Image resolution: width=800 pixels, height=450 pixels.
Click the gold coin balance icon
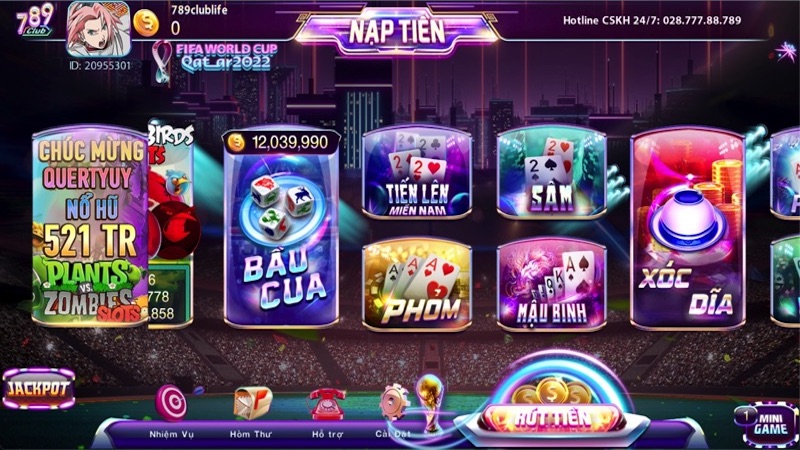[x=146, y=23]
